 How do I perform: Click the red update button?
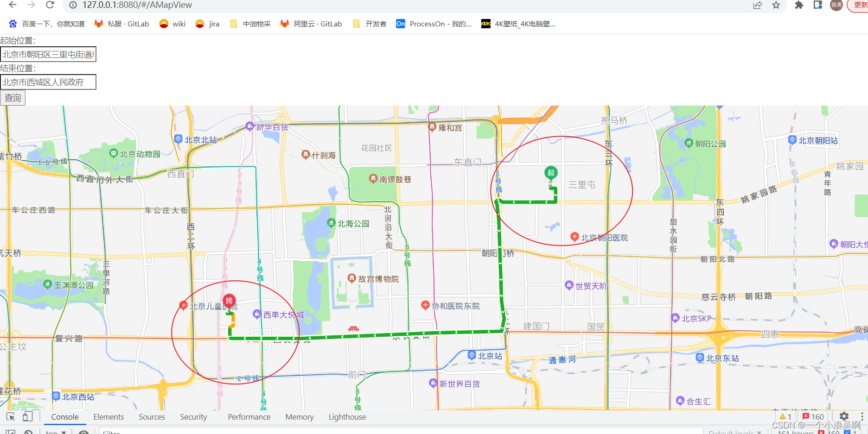859,5
